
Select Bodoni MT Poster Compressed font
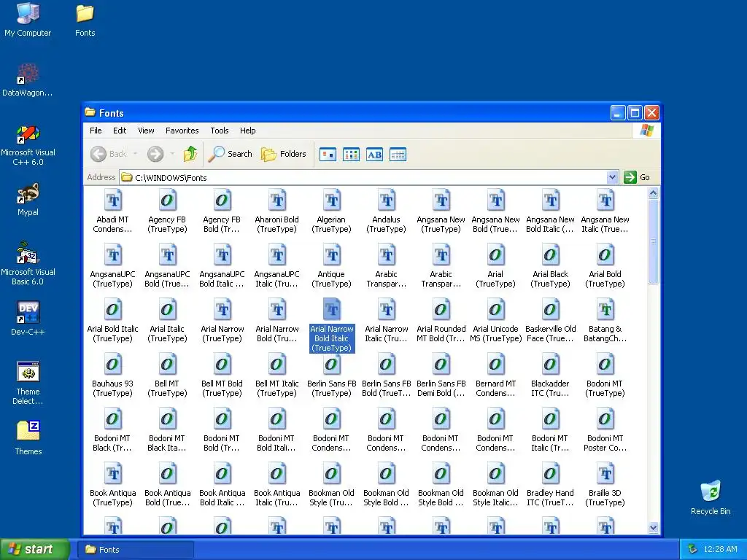pos(605,430)
